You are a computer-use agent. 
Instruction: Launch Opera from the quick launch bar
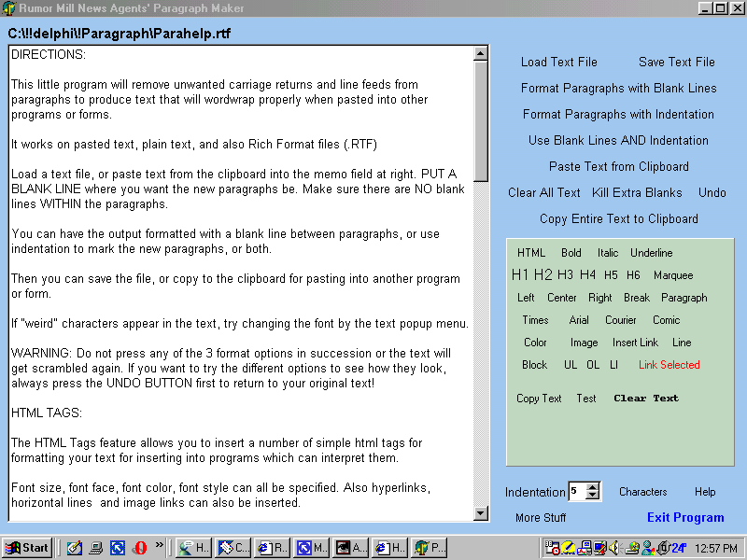tap(139, 548)
